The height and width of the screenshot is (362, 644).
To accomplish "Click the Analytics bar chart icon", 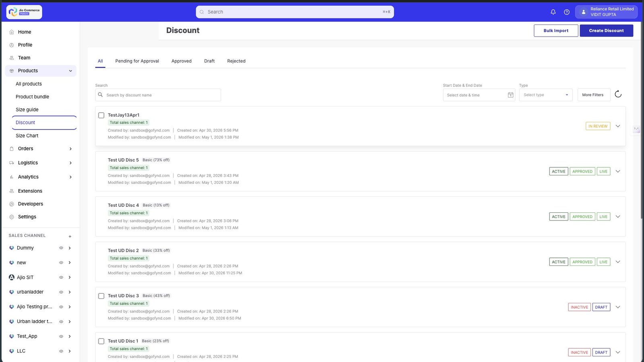I will [12, 177].
